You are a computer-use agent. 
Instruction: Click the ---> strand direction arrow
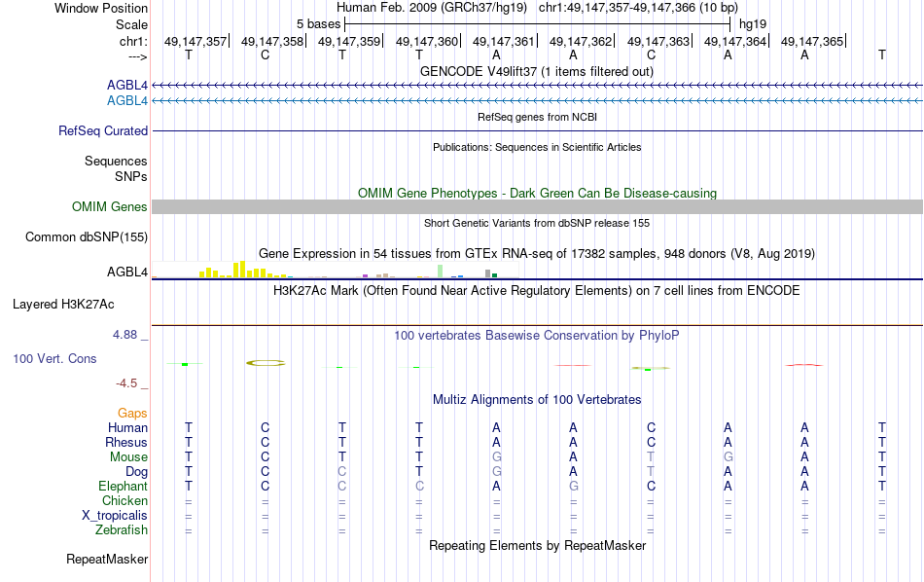tap(137, 56)
